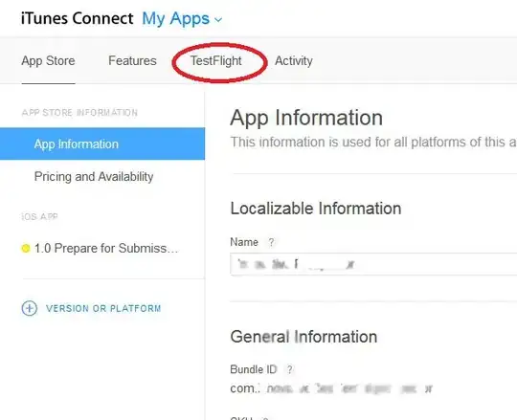The height and width of the screenshot is (420, 517).
Task: Click the help question mark next to Name
Action: pyautogui.click(x=271, y=242)
